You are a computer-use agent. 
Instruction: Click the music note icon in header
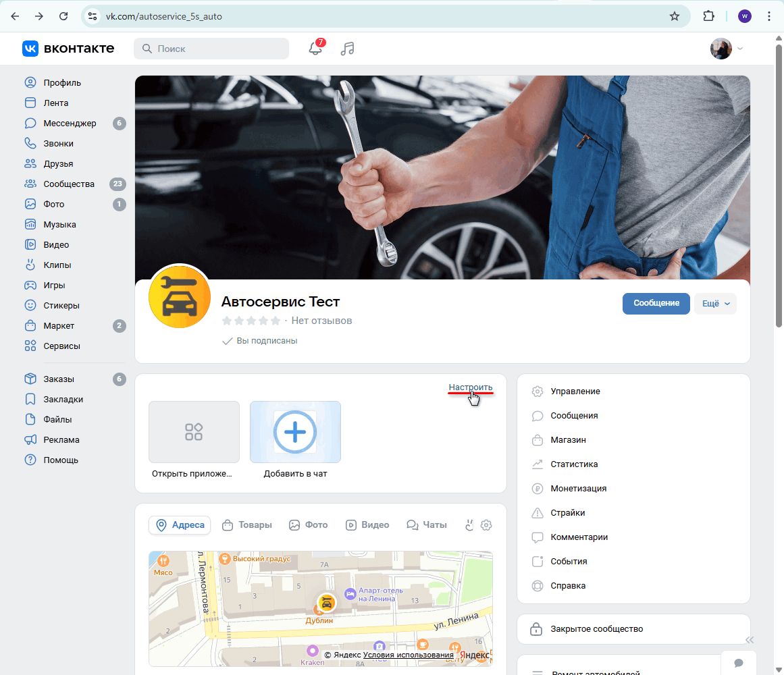pos(347,49)
